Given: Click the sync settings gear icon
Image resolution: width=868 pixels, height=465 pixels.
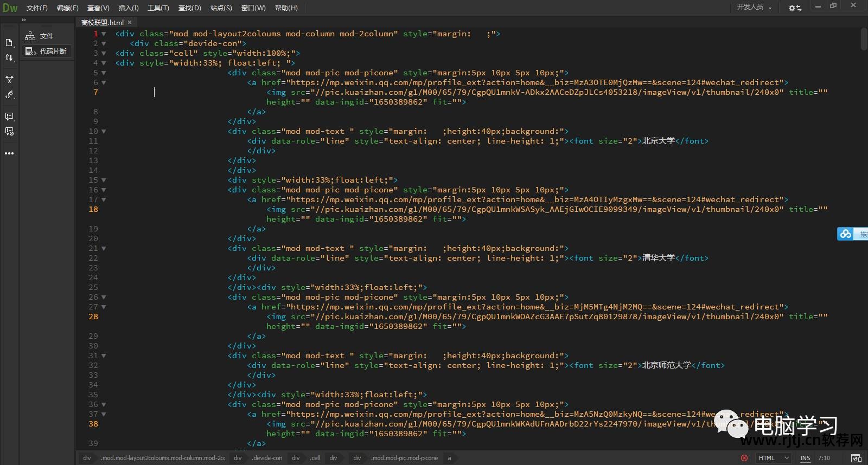Looking at the screenshot, I should point(795,8).
